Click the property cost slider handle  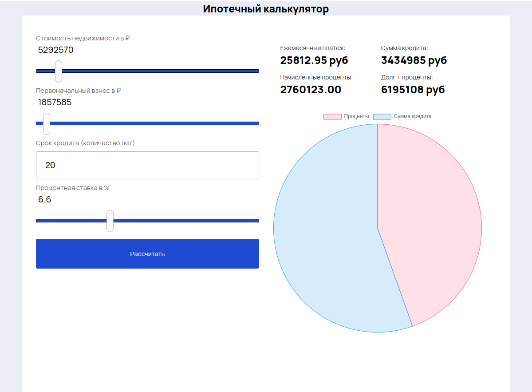59,71
